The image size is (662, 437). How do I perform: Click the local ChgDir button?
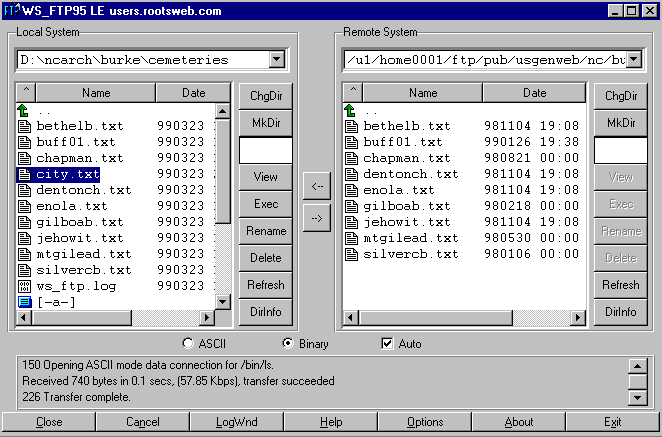[265, 96]
